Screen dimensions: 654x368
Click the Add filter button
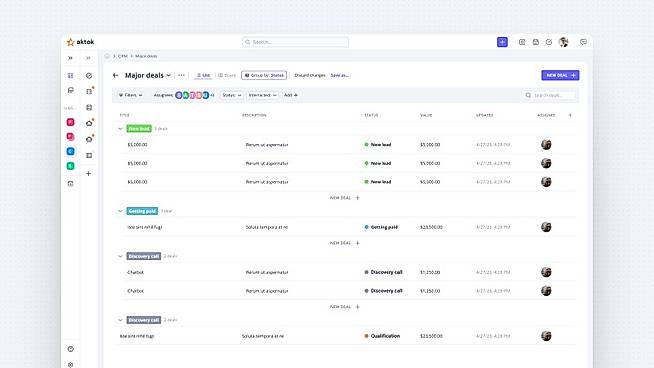pos(291,95)
